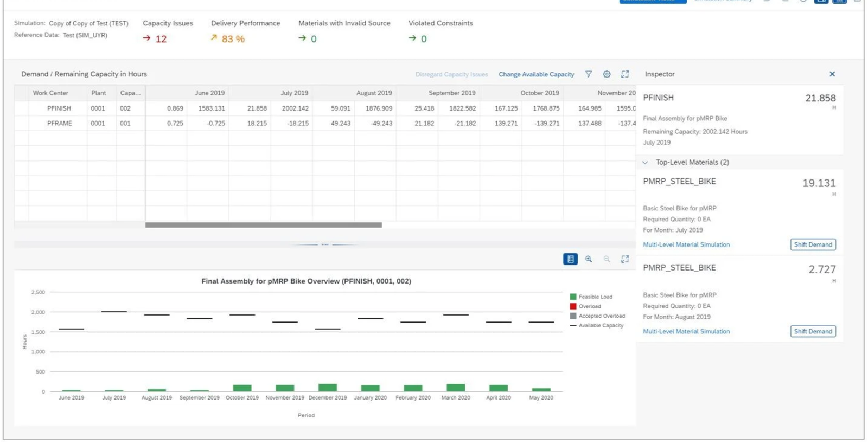Shift Demand for July 2019 material

(x=813, y=244)
